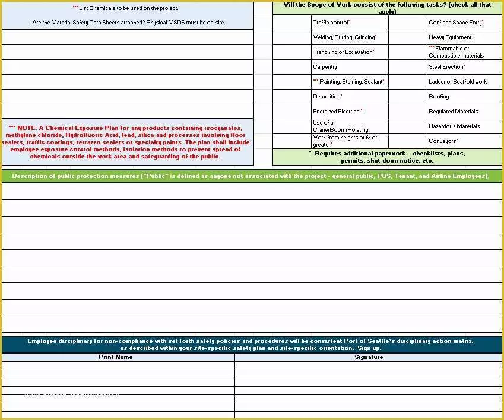Tick the cell left of Heavy Equipment
504x420 pixels.
click(x=408, y=37)
